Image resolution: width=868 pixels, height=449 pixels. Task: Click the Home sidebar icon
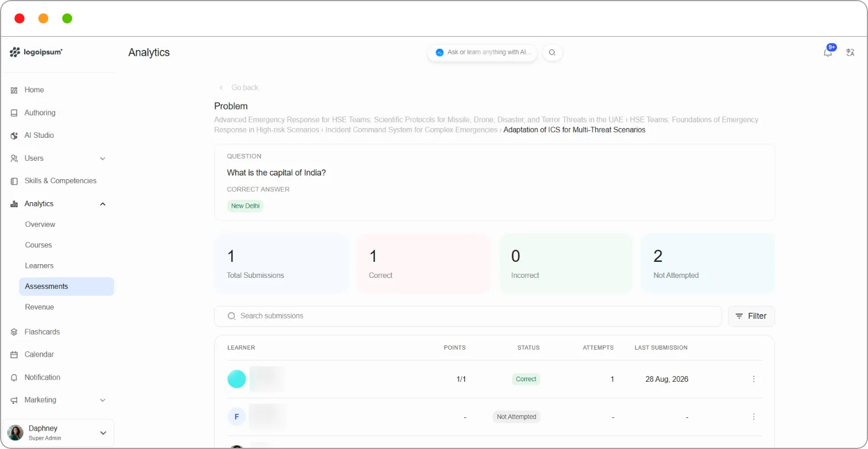14,90
